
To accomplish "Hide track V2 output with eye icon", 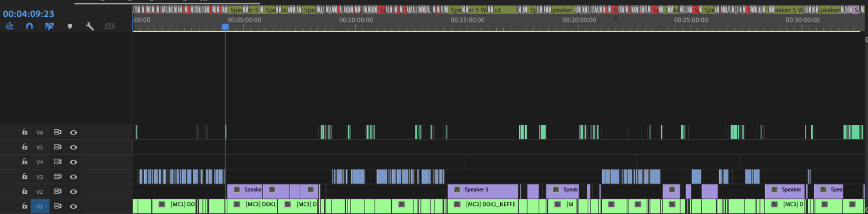I will click(74, 192).
